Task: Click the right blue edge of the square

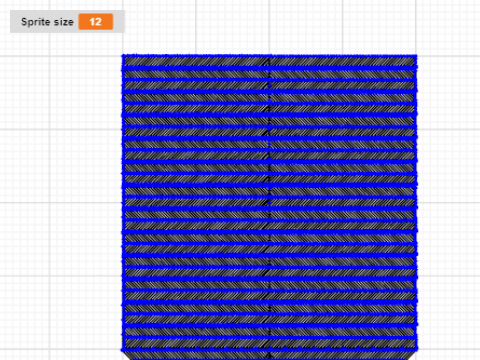Action: point(416,202)
